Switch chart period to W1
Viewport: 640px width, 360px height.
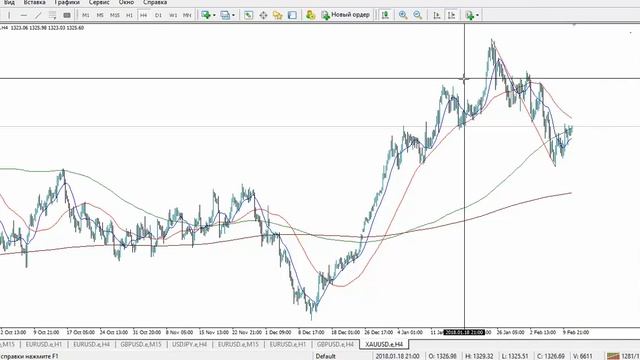[173, 15]
